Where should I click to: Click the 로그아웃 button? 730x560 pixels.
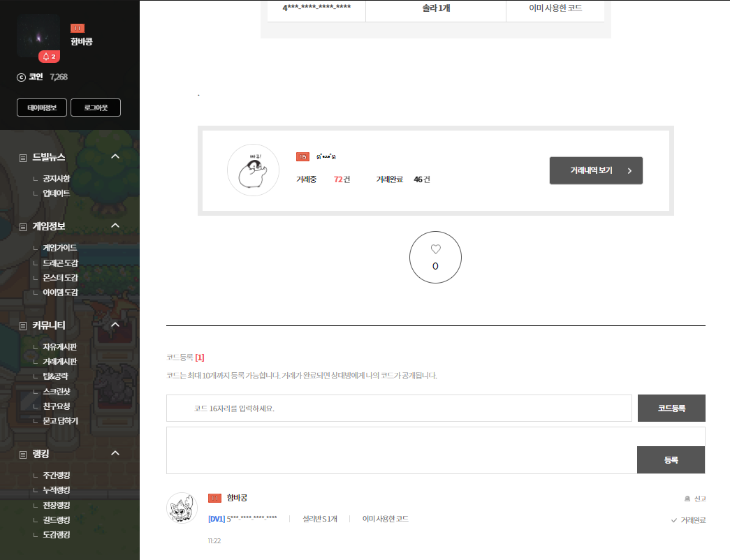pyautogui.click(x=96, y=108)
